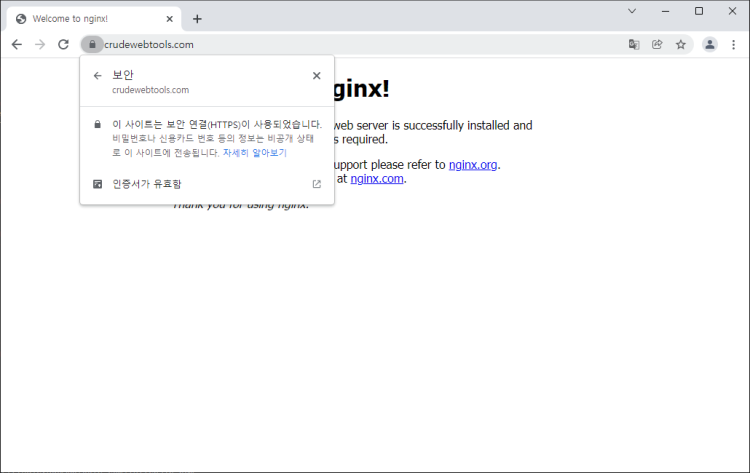Click the browser back arrow button
Image resolution: width=750 pixels, height=473 pixels.
tap(16, 44)
